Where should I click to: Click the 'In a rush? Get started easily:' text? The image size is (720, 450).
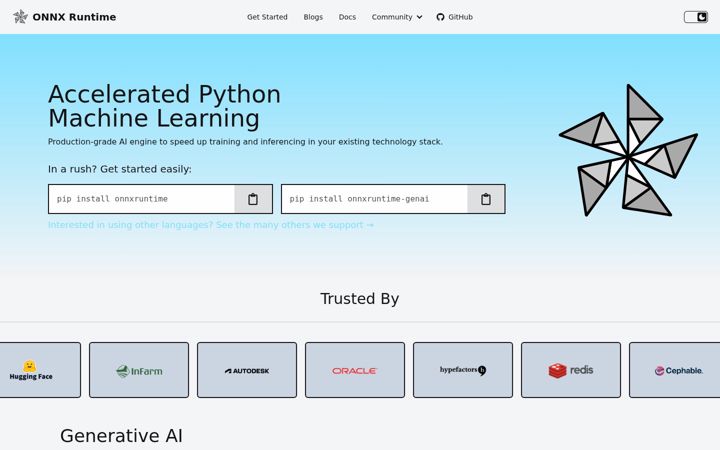pos(120,169)
